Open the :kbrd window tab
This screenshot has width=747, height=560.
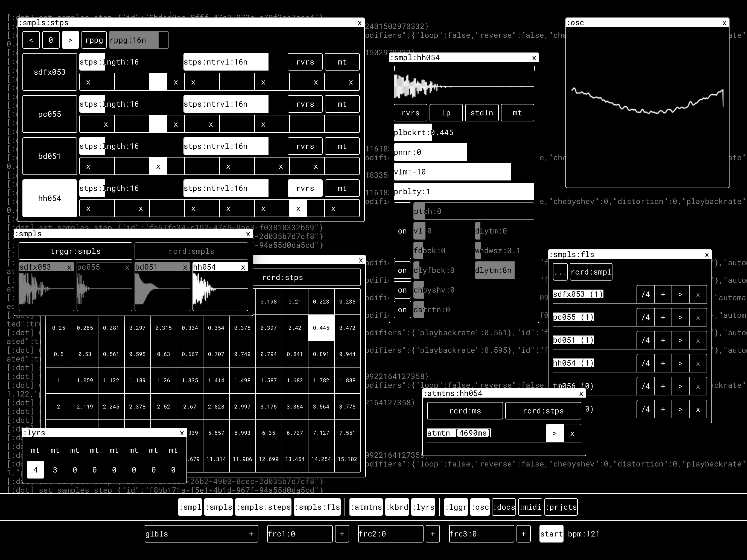coord(397,507)
